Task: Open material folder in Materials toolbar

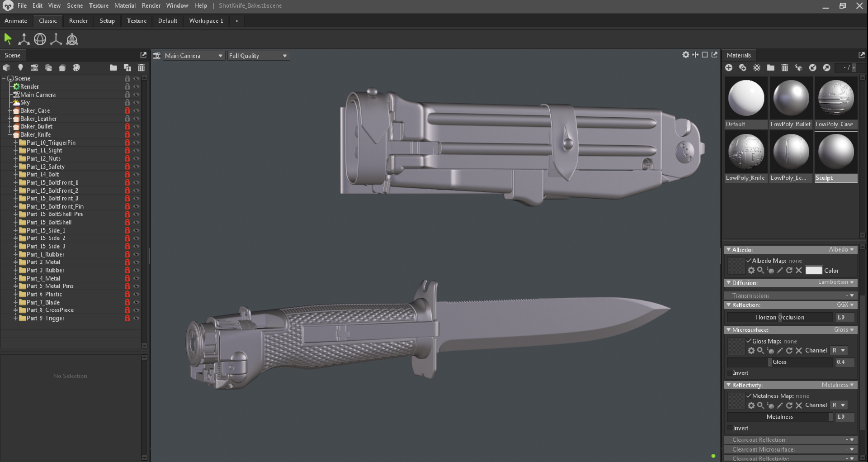Action: coord(771,67)
